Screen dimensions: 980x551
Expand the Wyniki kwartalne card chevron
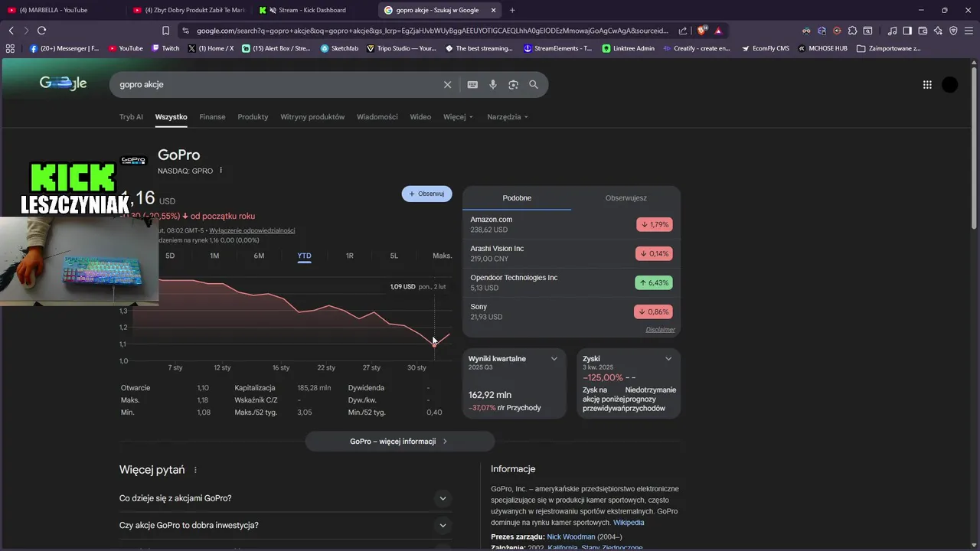click(554, 359)
